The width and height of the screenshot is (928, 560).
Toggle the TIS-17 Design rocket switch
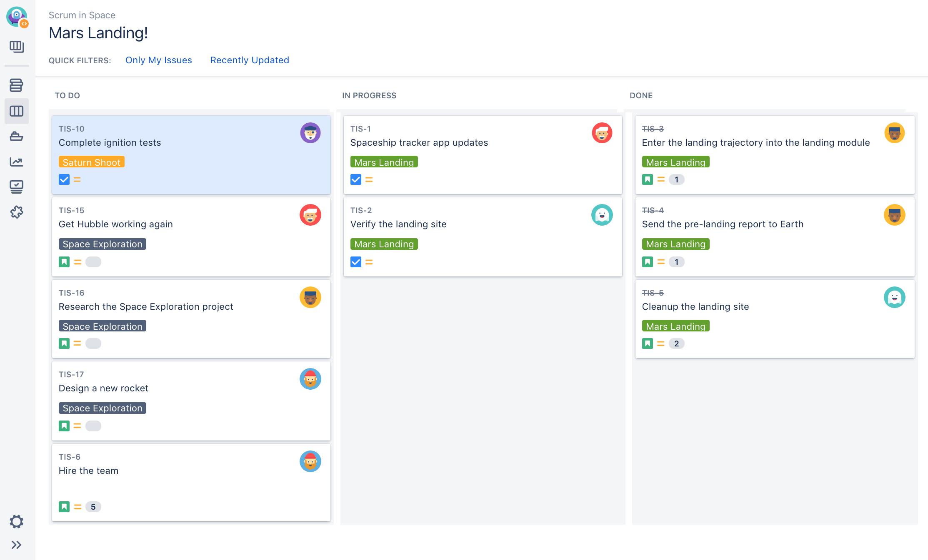tap(93, 424)
